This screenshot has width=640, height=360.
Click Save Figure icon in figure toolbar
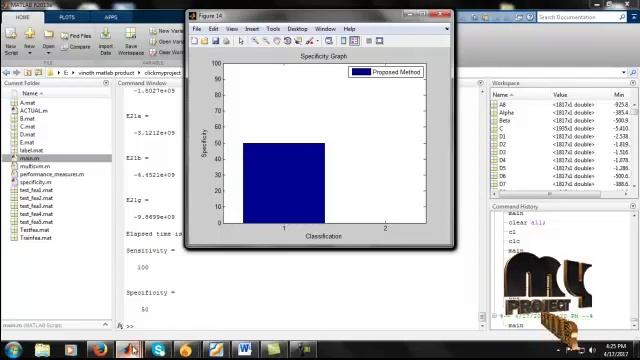coord(216,41)
